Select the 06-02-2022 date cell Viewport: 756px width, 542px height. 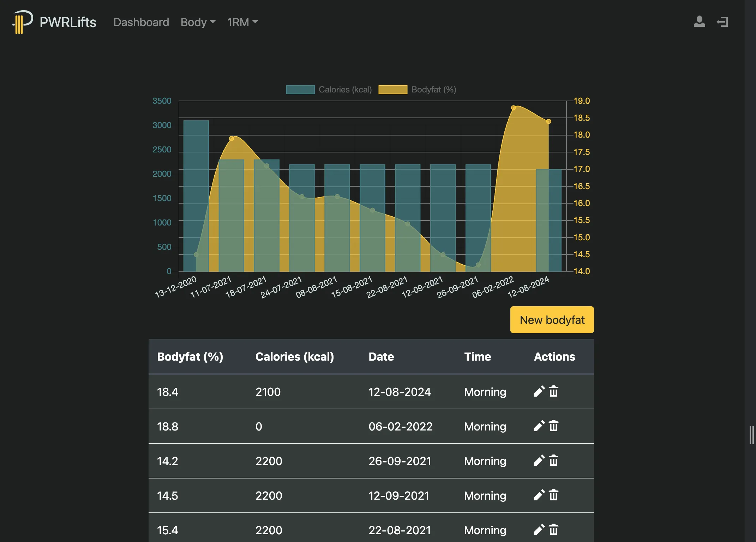(x=401, y=426)
